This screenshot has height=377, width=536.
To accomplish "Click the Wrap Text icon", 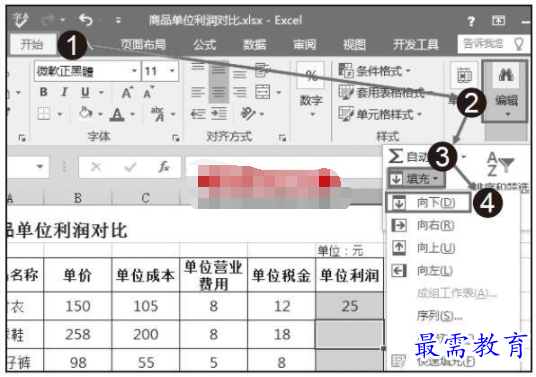I will coord(262,70).
